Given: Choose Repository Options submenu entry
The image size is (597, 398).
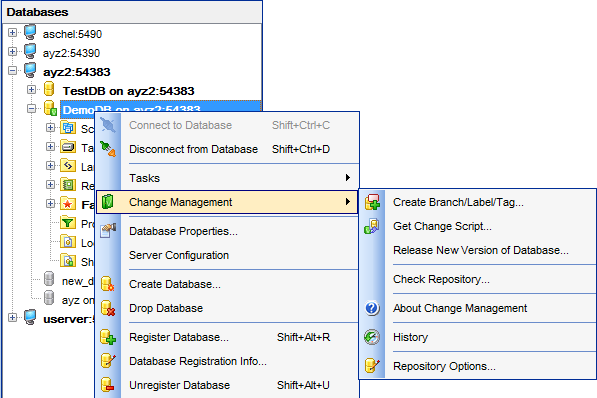Looking at the screenshot, I should point(477,366).
